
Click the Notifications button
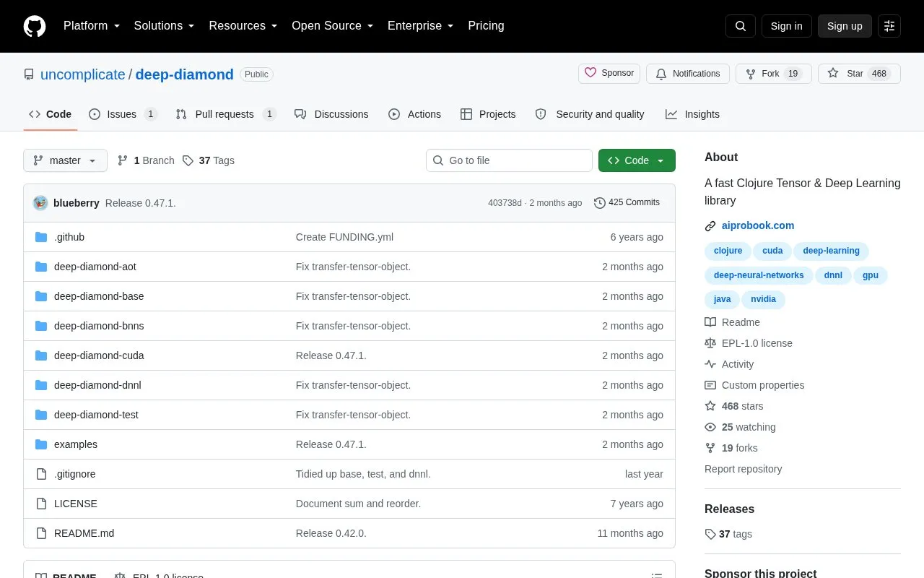tap(688, 74)
